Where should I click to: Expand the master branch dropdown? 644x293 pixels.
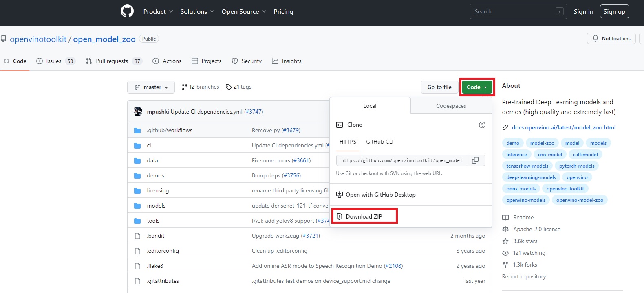pyautogui.click(x=151, y=87)
